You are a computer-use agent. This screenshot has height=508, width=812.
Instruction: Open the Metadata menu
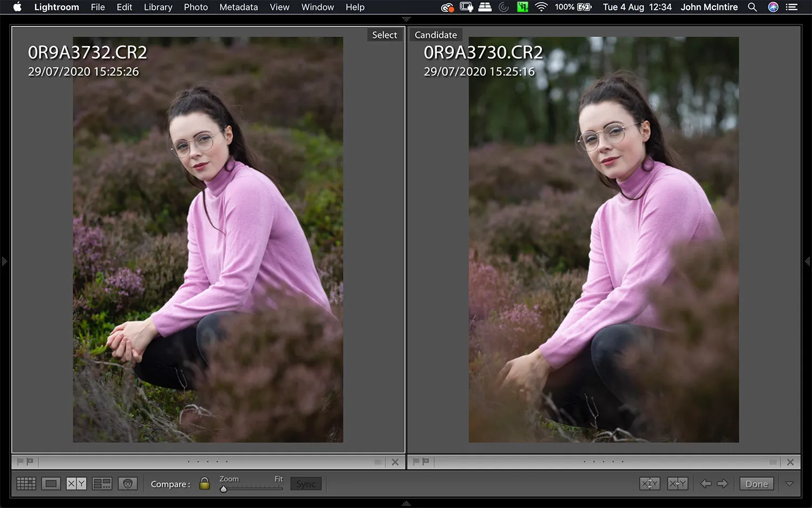point(238,7)
